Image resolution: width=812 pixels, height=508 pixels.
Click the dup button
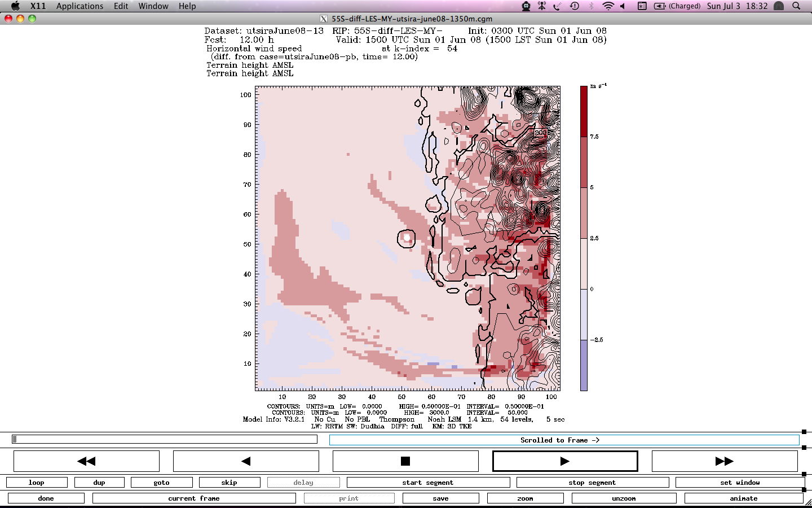(99, 483)
